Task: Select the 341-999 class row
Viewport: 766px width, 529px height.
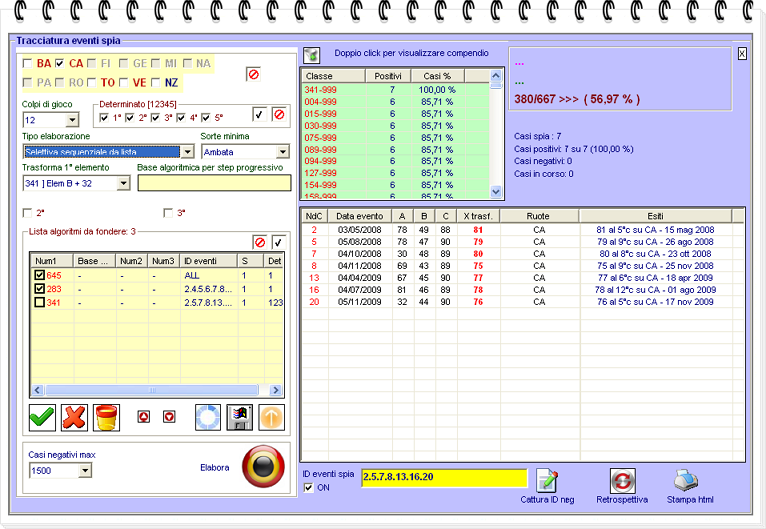Action: point(320,90)
